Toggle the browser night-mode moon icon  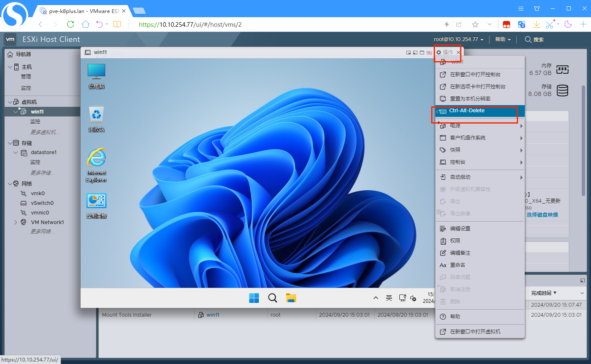tap(568, 24)
